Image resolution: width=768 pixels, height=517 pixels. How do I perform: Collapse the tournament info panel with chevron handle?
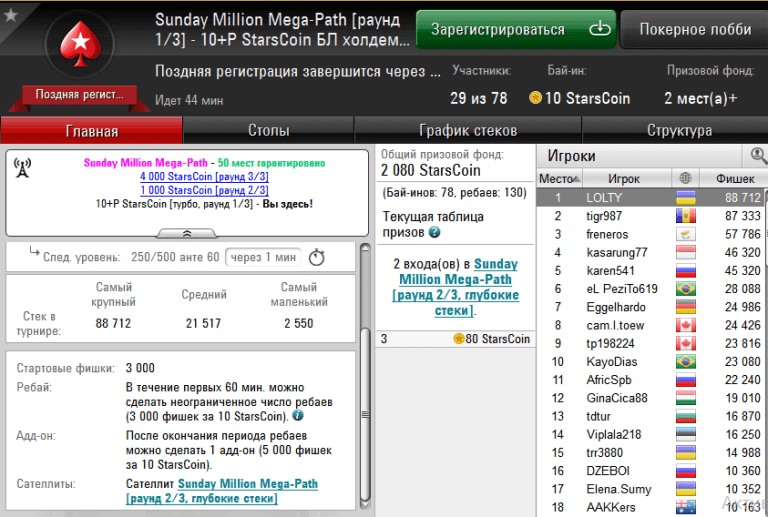pyautogui.click(x=185, y=233)
